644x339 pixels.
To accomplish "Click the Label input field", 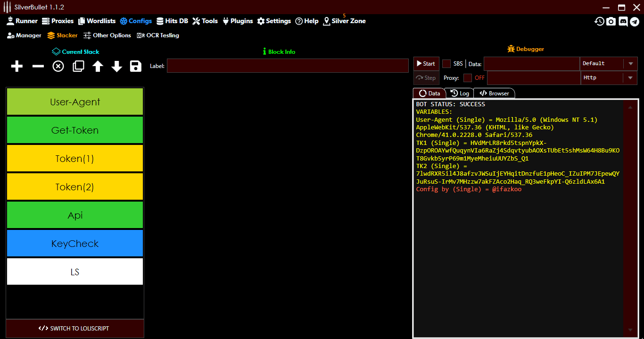I will [x=288, y=66].
